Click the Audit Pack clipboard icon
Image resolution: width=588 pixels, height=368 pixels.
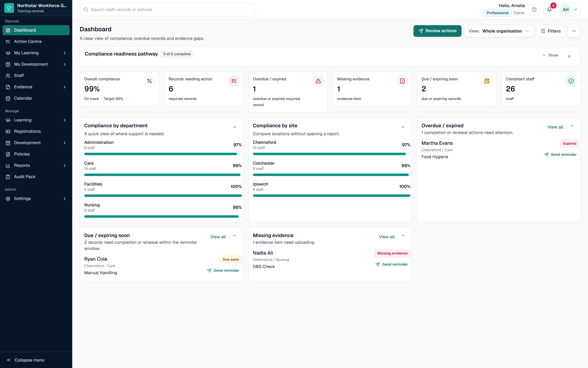pos(8,177)
